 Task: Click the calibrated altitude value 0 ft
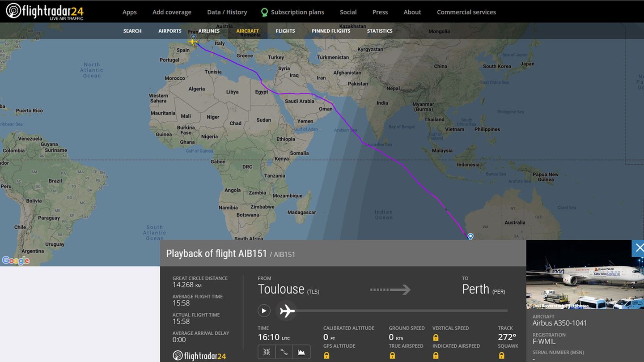[x=329, y=337]
